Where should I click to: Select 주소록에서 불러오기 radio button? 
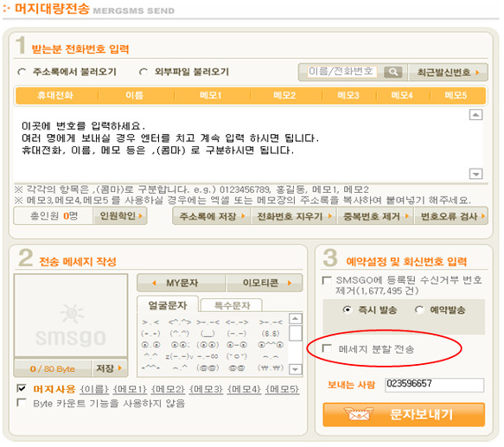[22, 72]
